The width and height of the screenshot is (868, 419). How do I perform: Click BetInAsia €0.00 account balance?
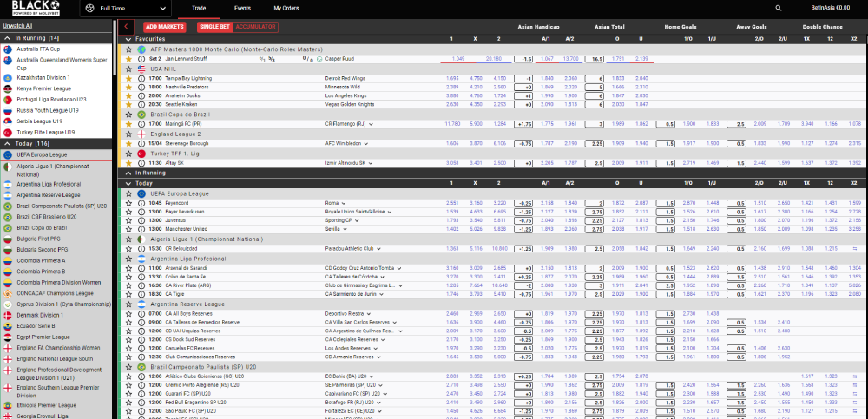[x=830, y=8]
